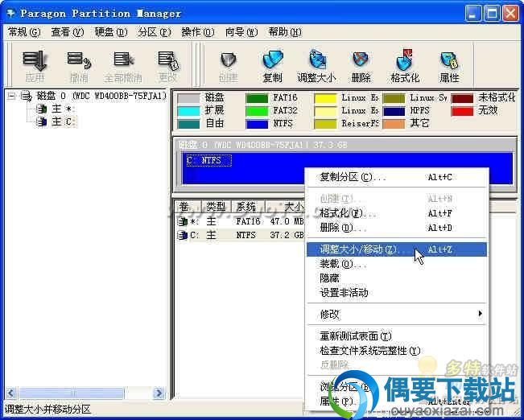Click the 更改 (Changes) toolbar icon
Image resolution: width=524 pixels, height=420 pixels.
tap(168, 61)
